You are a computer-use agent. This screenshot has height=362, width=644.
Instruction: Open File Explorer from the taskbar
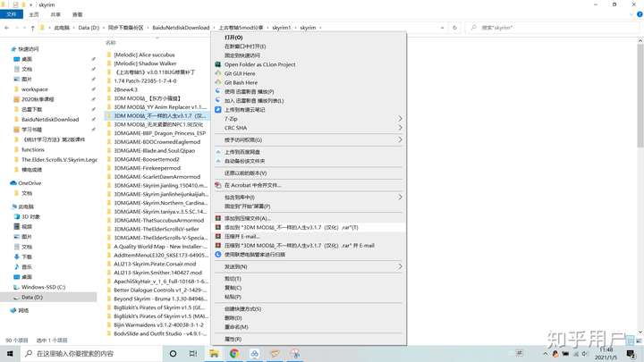click(x=214, y=353)
